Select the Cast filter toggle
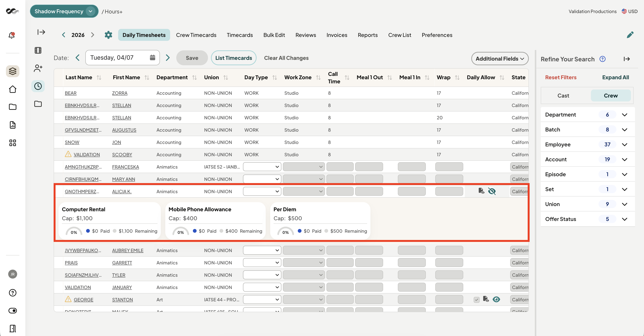The width and height of the screenshot is (644, 336). click(563, 96)
